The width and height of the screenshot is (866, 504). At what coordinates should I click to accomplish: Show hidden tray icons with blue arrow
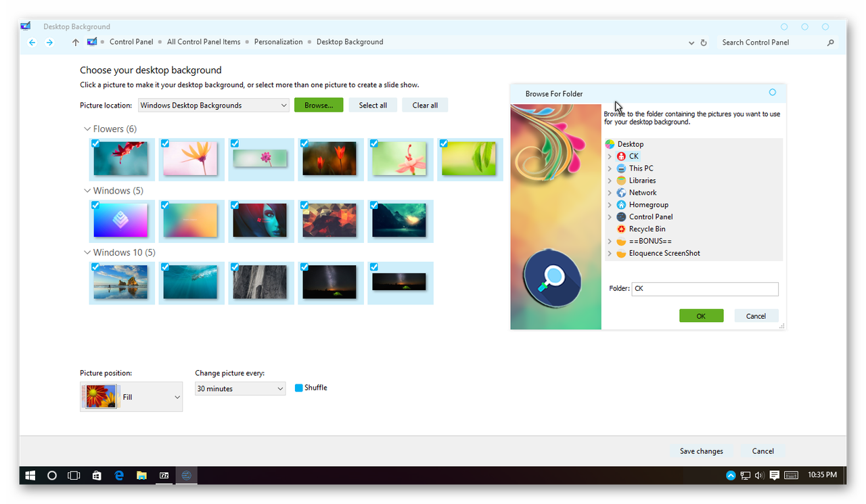tap(731, 476)
